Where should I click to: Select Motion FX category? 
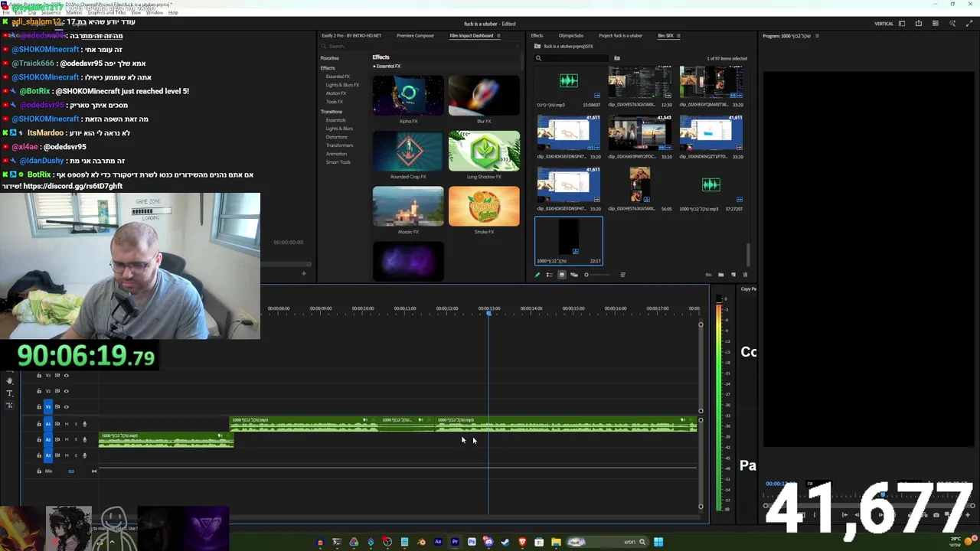click(x=336, y=93)
